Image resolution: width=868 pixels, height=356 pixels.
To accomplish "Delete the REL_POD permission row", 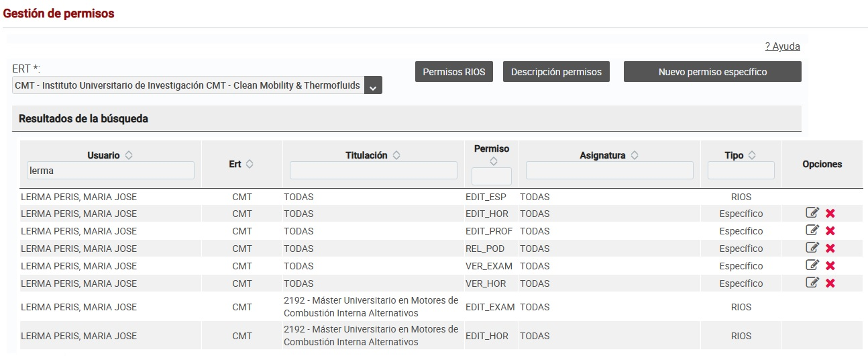I will [830, 249].
